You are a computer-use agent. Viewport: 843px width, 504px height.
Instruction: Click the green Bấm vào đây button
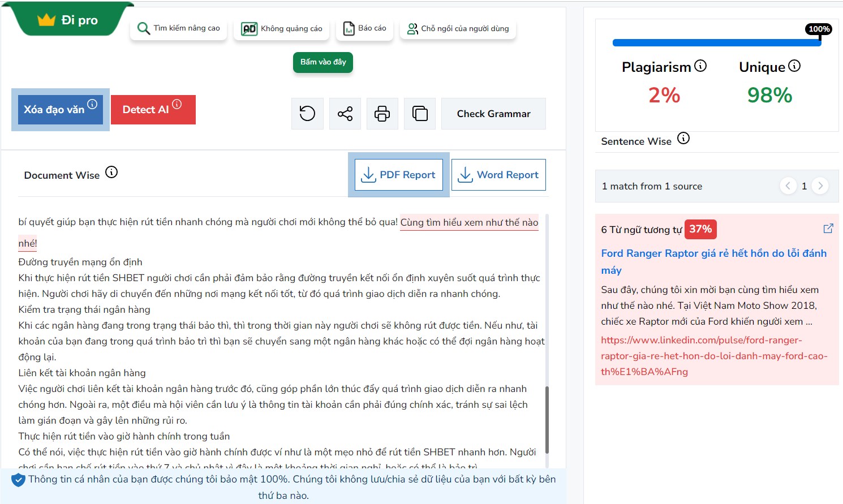(323, 62)
